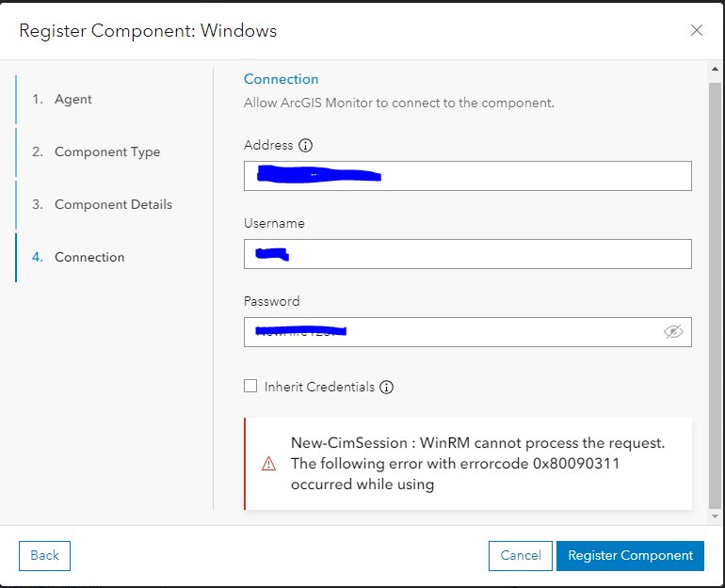Click the WinRM error message text

pyautogui.click(x=477, y=464)
